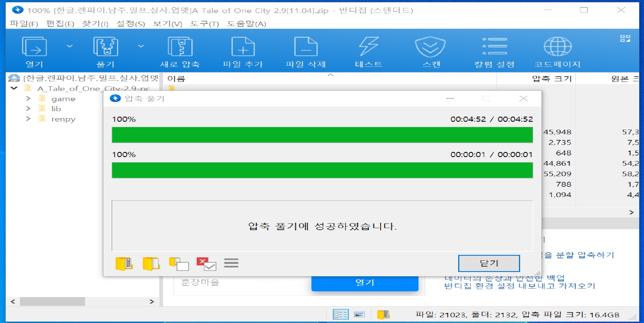This screenshot has height=323, width=644.
Task: Open the dropdown arrow next to 풀기
Action: (141, 46)
